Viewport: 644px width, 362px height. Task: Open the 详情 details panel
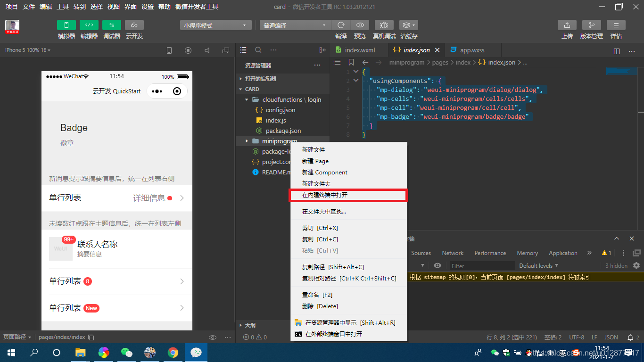tap(616, 25)
